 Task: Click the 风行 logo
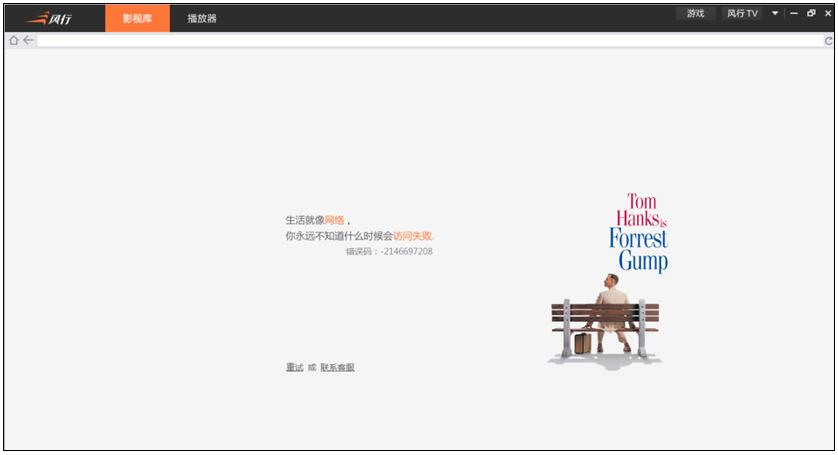pos(49,19)
